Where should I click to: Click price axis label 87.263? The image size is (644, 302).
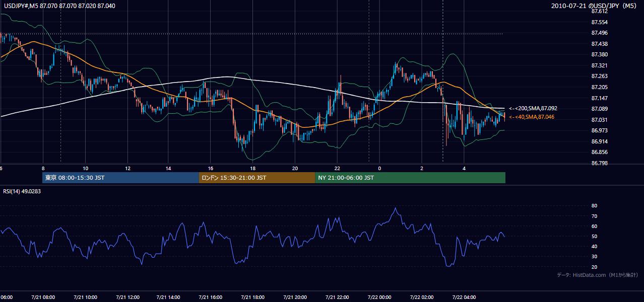point(599,76)
